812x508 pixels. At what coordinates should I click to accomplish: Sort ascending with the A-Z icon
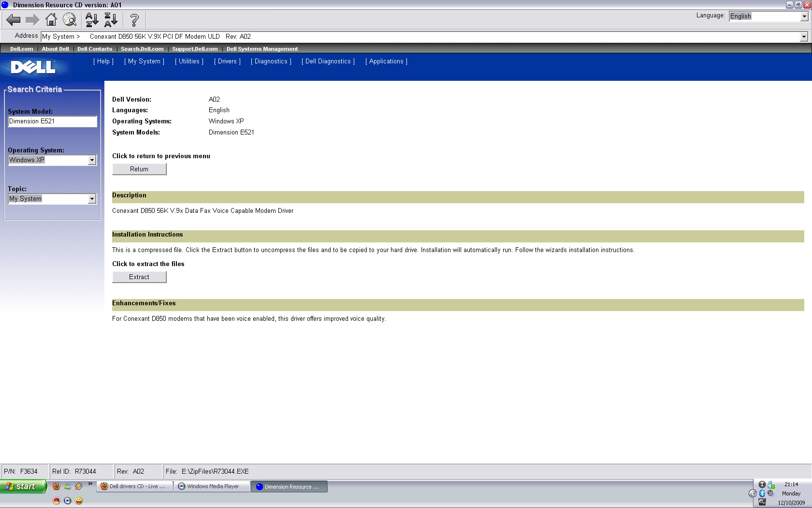(92, 20)
